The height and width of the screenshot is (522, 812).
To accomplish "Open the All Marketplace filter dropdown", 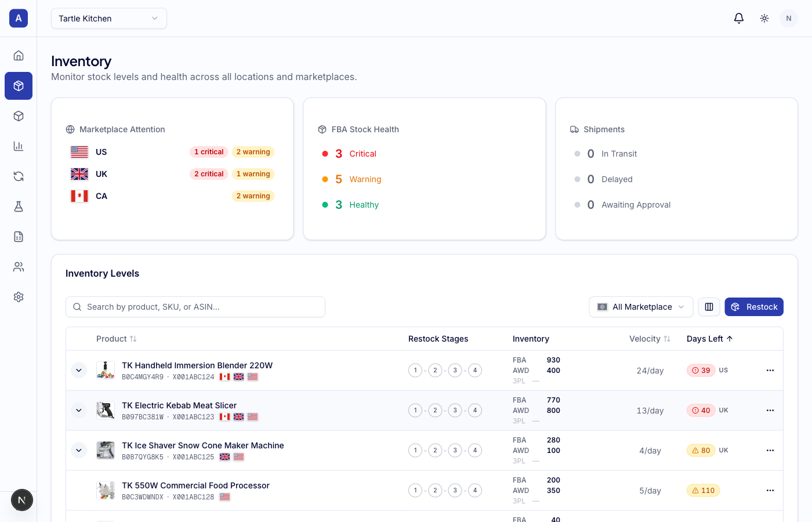I will (641, 307).
